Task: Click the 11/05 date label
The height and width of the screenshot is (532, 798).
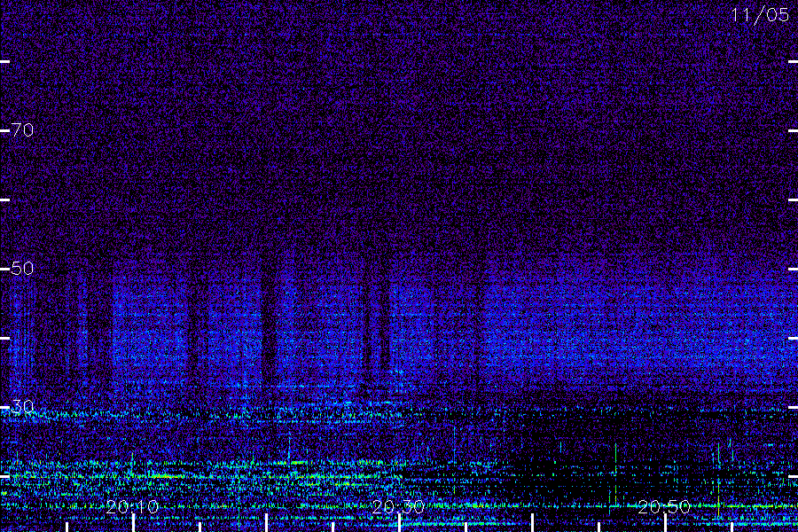Action: click(x=760, y=15)
